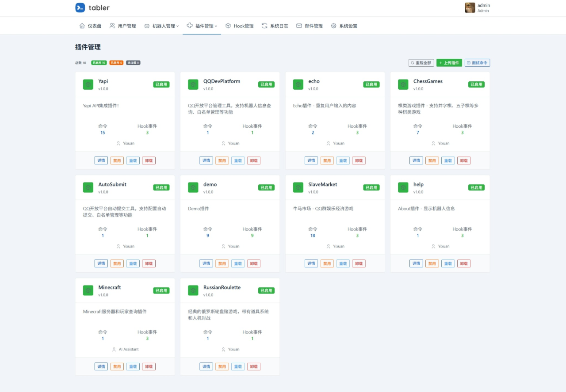The width and height of the screenshot is (566, 392).
Task: Select the RussianRoulette plugin icon
Action: 193,290
